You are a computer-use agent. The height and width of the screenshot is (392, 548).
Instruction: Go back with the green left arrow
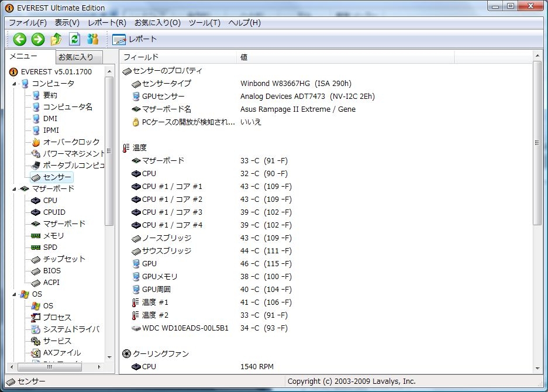pos(20,39)
